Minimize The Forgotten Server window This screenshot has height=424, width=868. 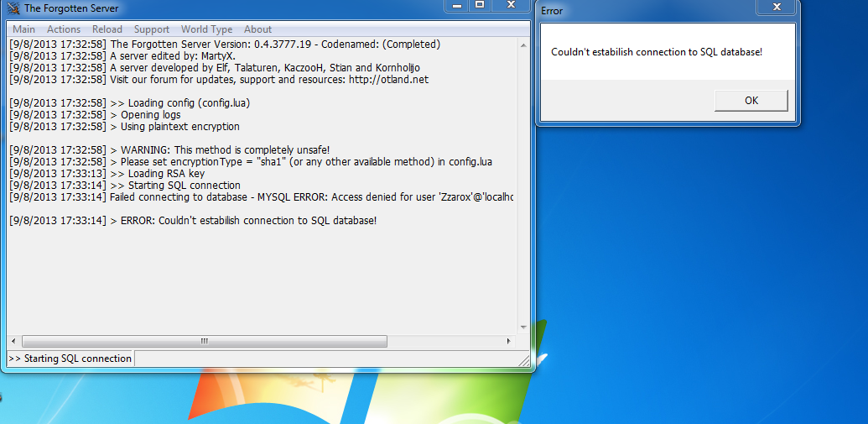pos(457,5)
